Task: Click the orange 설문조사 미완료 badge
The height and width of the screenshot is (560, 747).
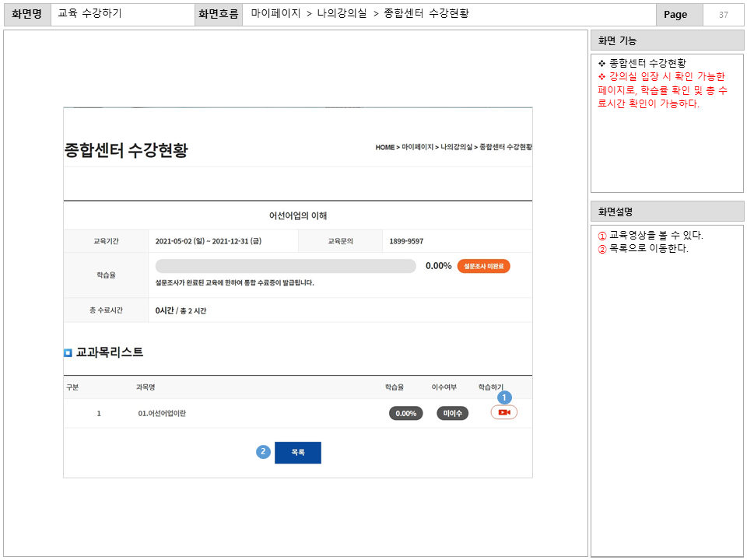Action: pyautogui.click(x=483, y=266)
